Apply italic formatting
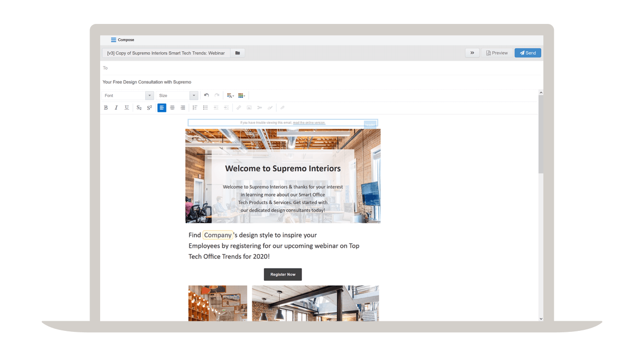644x362 pixels. point(116,107)
